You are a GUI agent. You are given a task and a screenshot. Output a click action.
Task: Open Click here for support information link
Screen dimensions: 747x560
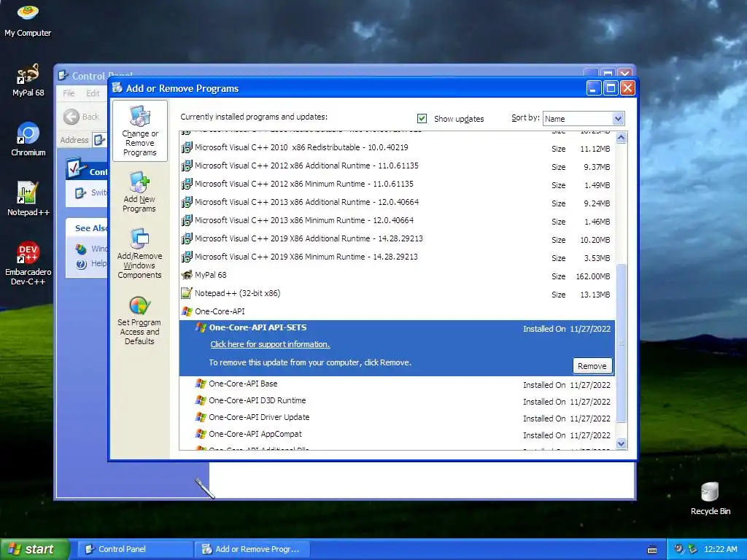pos(270,344)
